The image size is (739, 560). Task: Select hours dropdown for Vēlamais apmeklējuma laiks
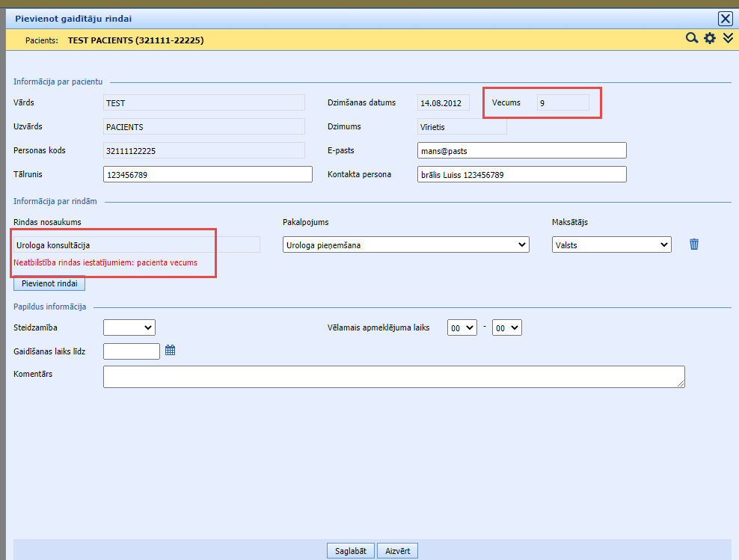[x=462, y=327]
